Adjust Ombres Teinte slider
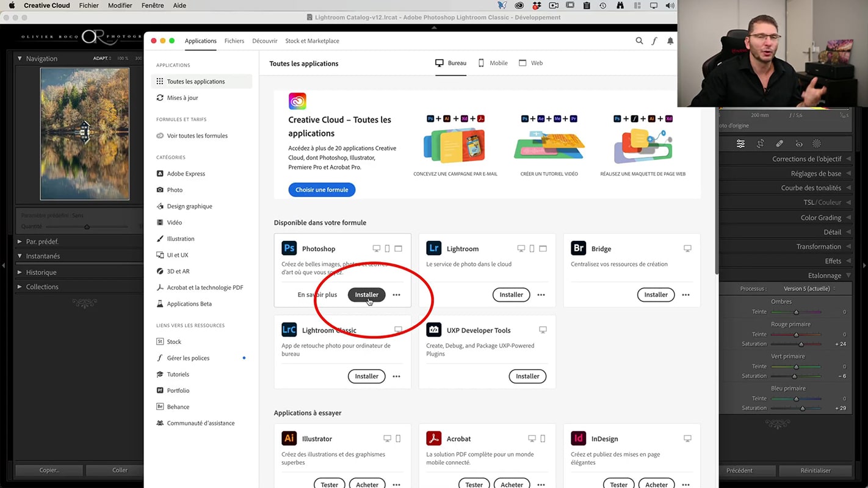 pos(796,312)
